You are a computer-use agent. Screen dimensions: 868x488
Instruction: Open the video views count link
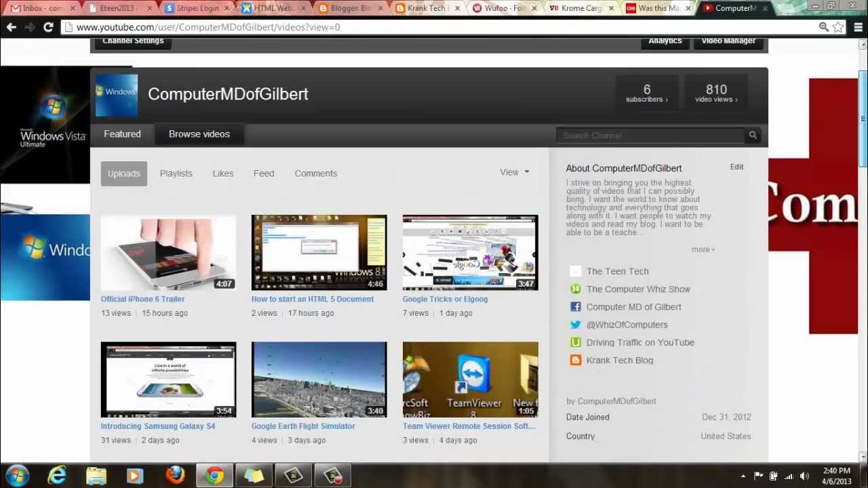tap(716, 94)
